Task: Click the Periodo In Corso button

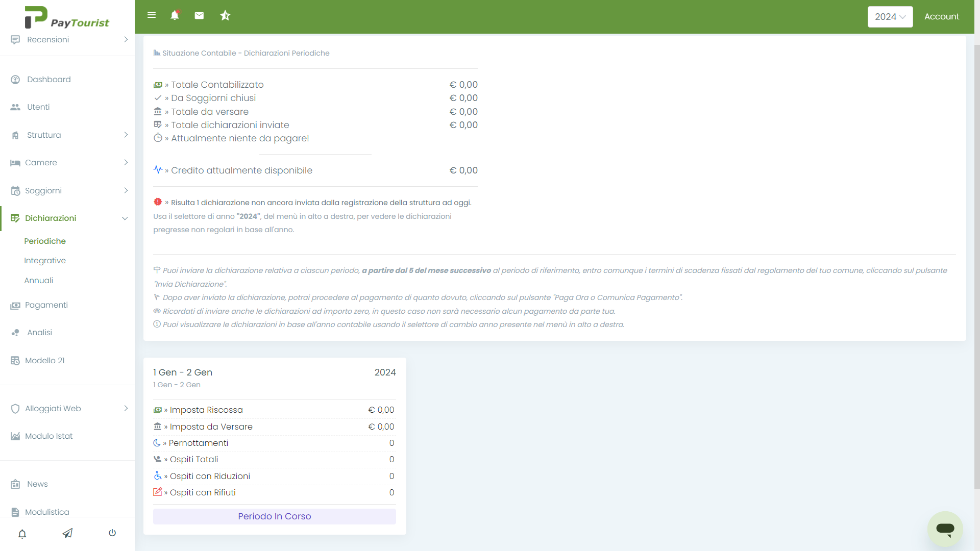Action: coord(275,516)
